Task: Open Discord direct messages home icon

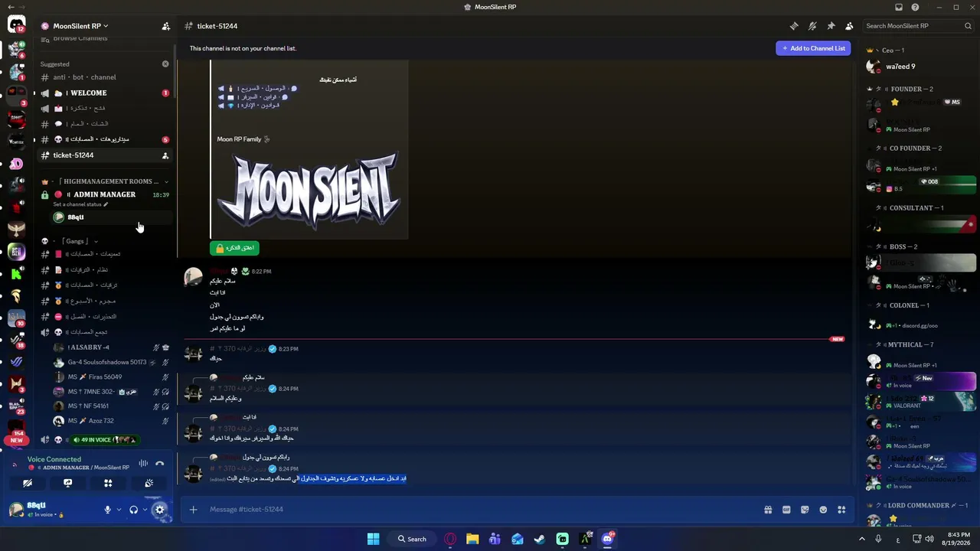Action: (x=16, y=25)
